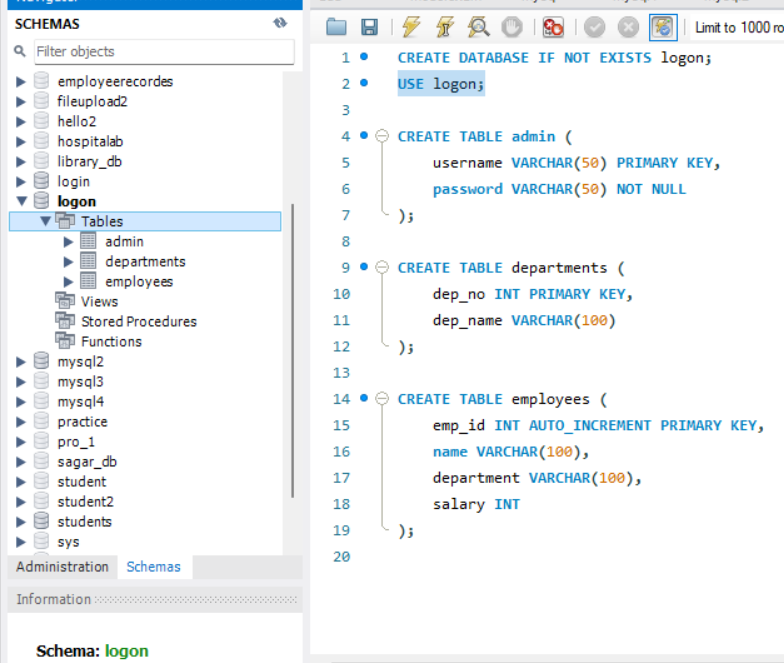Run EXPLAIN using the magnifier lightning icon
This screenshot has height=663, width=784.
[478, 27]
